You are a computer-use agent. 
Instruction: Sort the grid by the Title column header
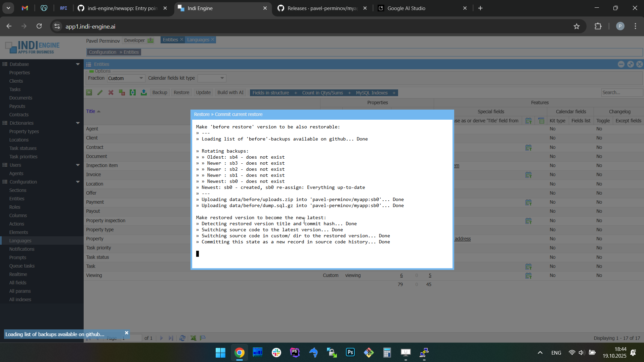91,111
